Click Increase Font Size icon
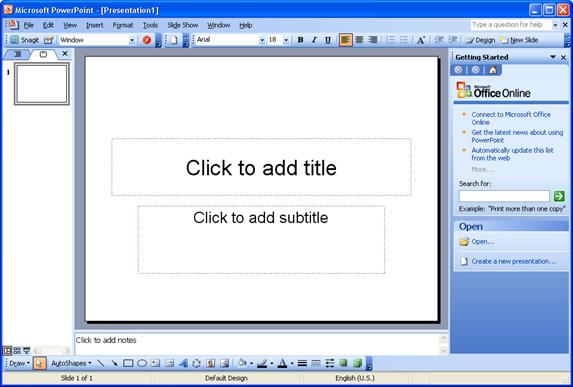 pos(421,40)
